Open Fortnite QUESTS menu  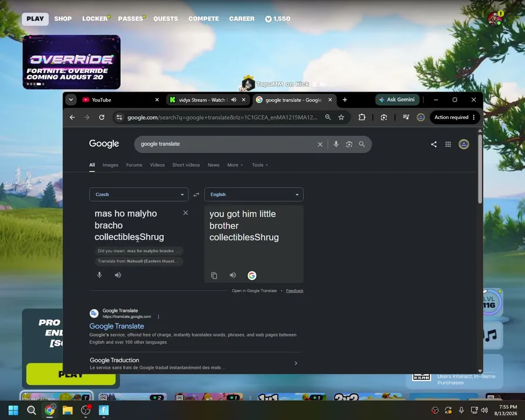click(x=166, y=19)
